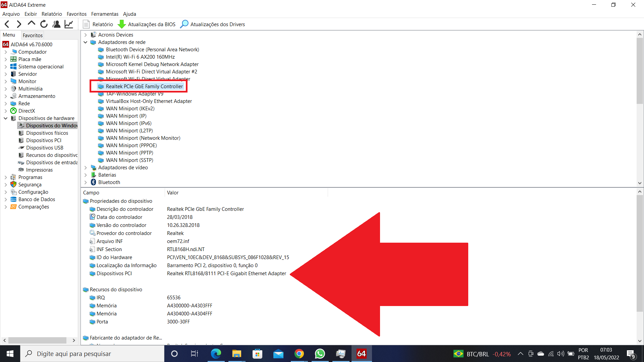This screenshot has width=644, height=362.
Task: Expand the Armazenamento tree node
Action: click(x=6, y=96)
